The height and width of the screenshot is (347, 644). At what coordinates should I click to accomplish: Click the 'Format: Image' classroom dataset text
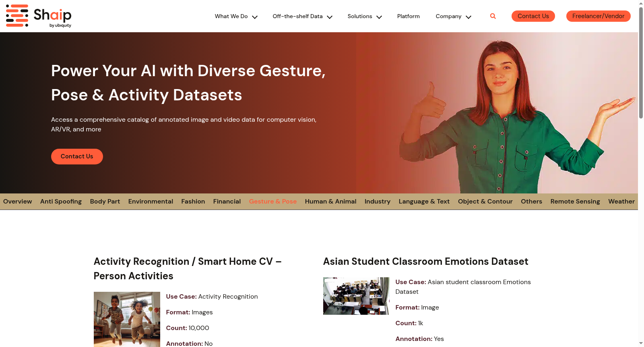[417, 308]
